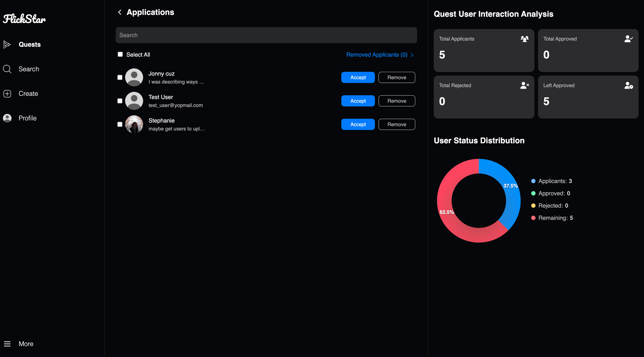Click the Quests play-flag icon
The height and width of the screenshot is (357, 644).
(x=7, y=45)
